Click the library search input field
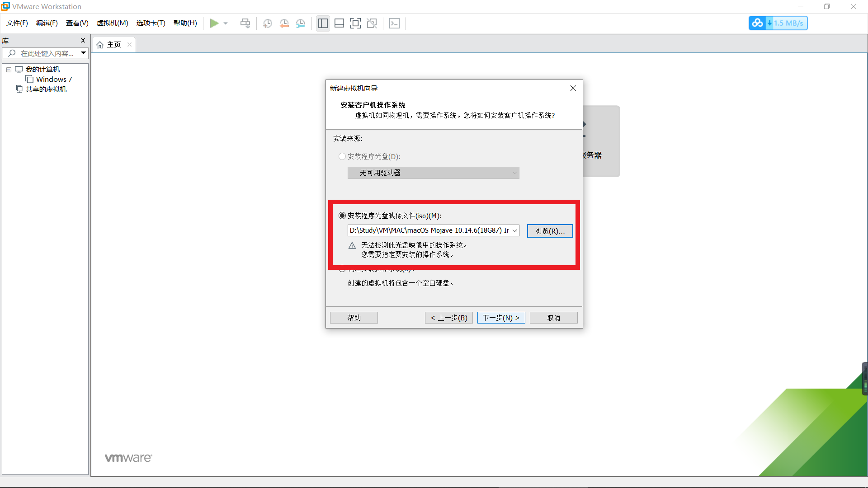Image resolution: width=868 pixels, height=488 pixels. 45,53
